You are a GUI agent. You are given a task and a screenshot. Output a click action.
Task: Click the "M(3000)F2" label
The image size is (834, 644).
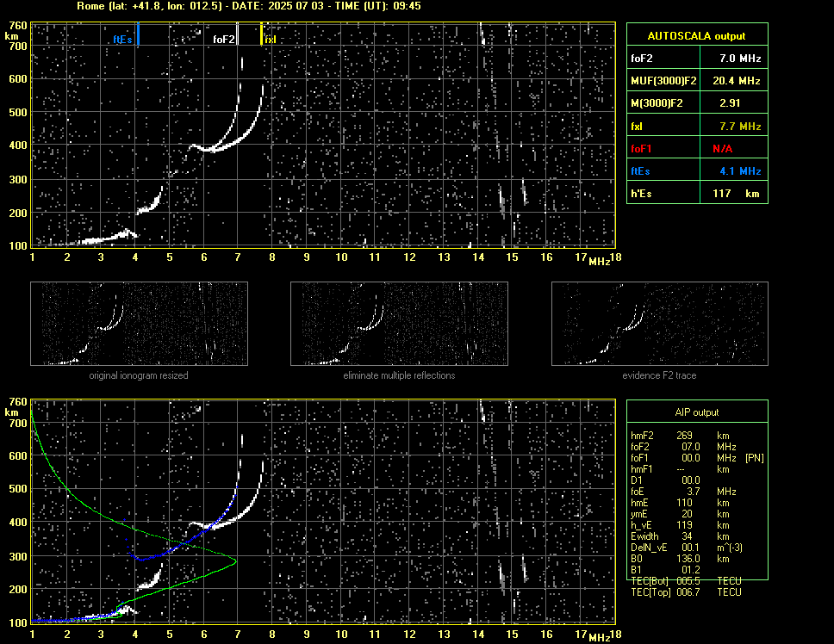point(657,103)
